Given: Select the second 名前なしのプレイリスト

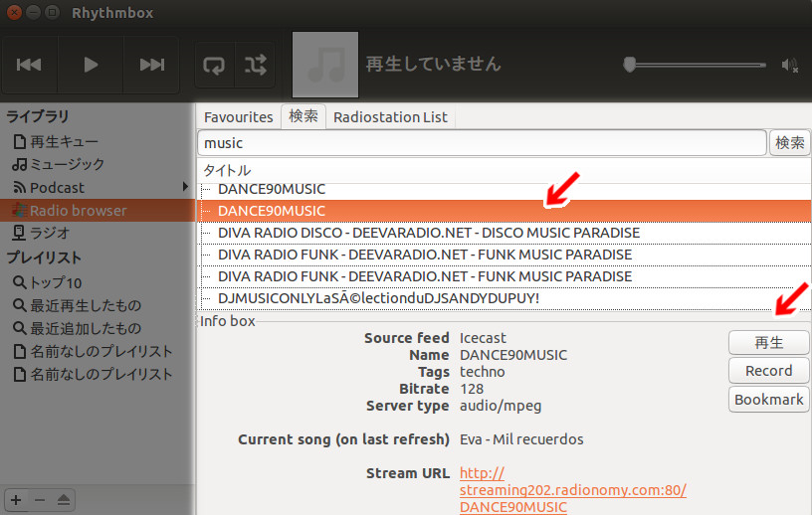Looking at the screenshot, I should pyautogui.click(x=93, y=374).
